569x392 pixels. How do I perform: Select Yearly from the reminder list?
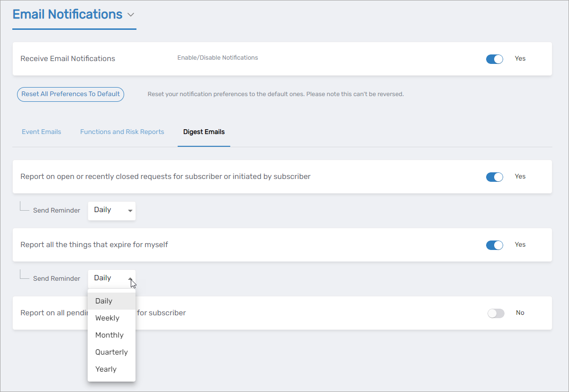coord(106,369)
